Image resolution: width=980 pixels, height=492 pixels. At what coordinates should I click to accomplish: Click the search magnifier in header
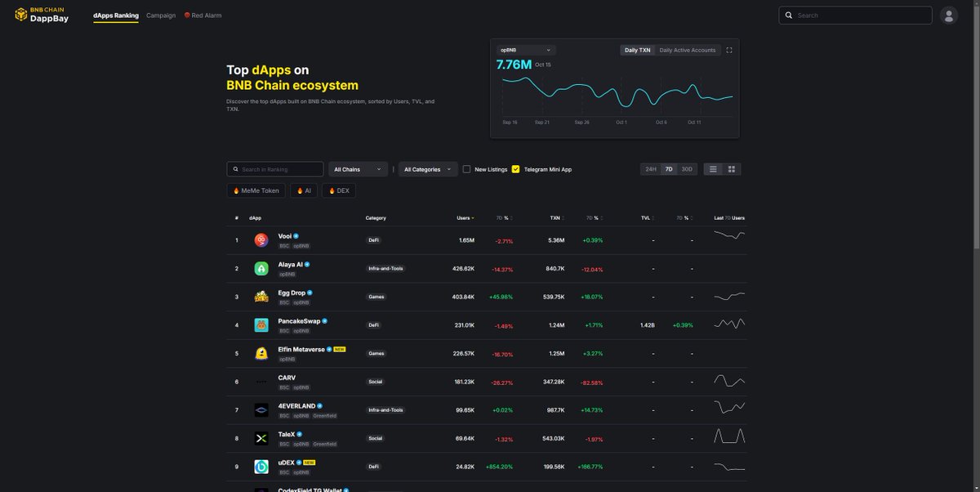pyautogui.click(x=789, y=16)
